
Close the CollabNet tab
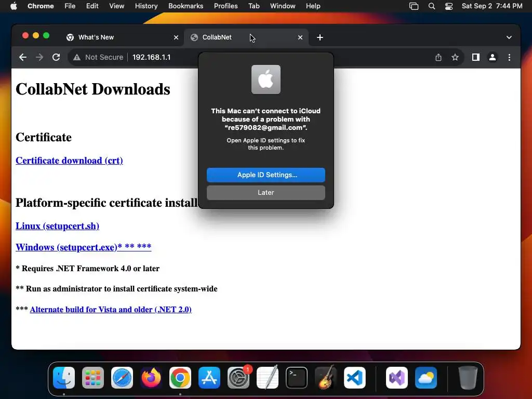(x=300, y=37)
